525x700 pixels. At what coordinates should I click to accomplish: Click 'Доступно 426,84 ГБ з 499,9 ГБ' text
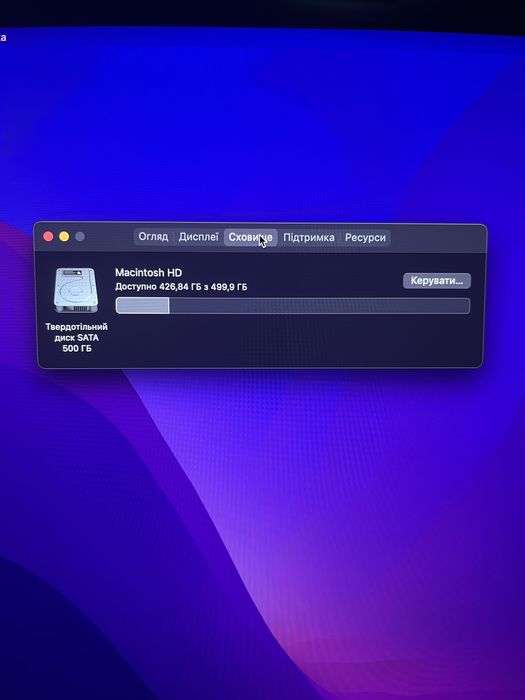coord(181,287)
